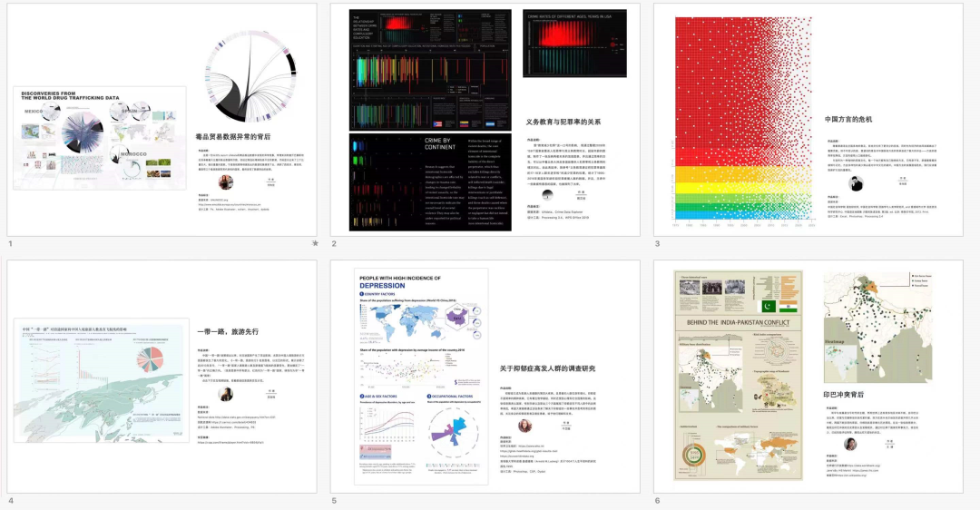
Task: Click the title 中国方言的危机
Action: [848, 119]
